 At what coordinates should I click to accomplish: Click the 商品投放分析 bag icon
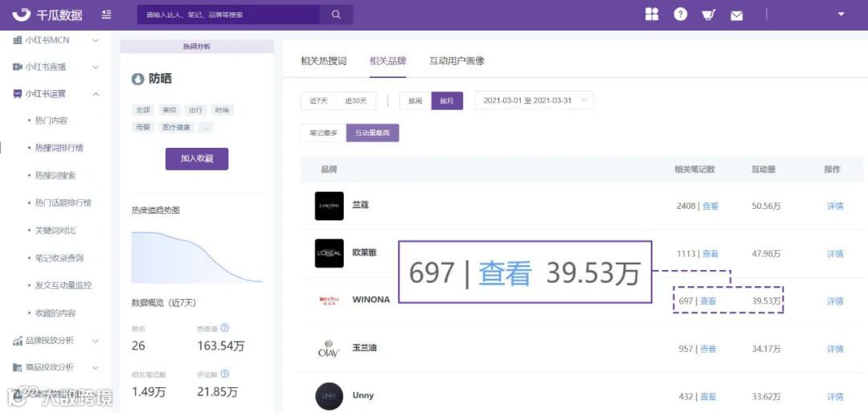17,368
